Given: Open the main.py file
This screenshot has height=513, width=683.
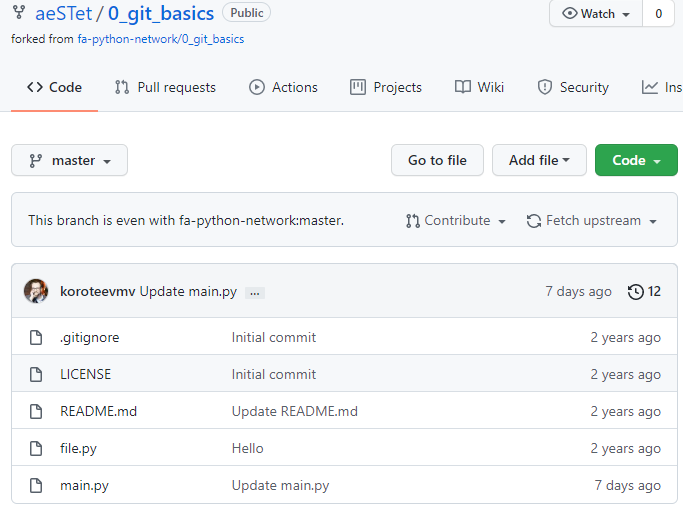Looking at the screenshot, I should (85, 486).
